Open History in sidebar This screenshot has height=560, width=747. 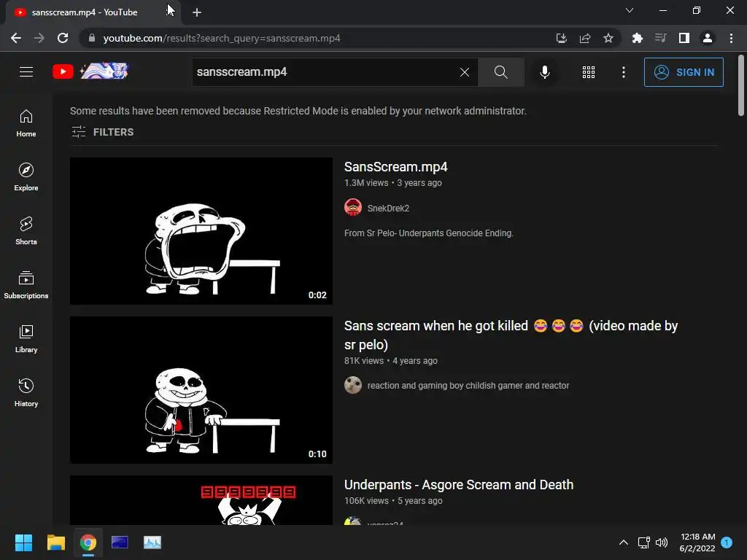point(26,392)
